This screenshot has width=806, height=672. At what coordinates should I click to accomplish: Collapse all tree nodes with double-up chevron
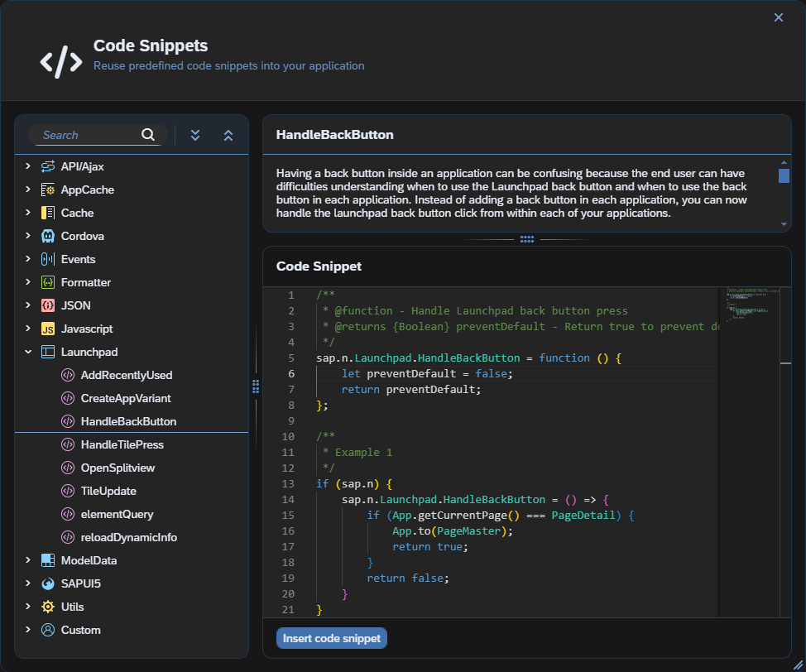pyautogui.click(x=228, y=135)
